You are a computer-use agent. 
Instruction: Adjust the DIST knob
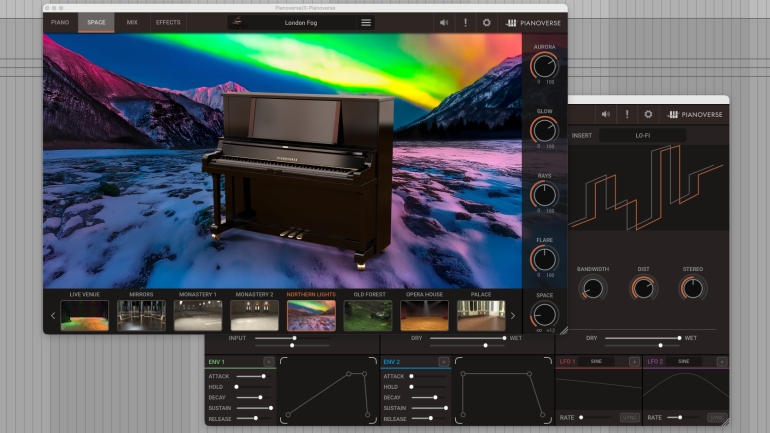point(643,288)
